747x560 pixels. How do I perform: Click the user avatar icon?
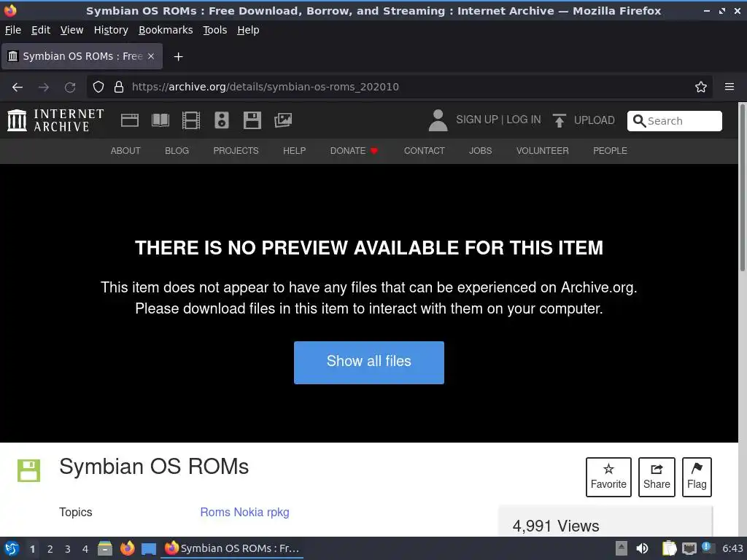coord(438,120)
